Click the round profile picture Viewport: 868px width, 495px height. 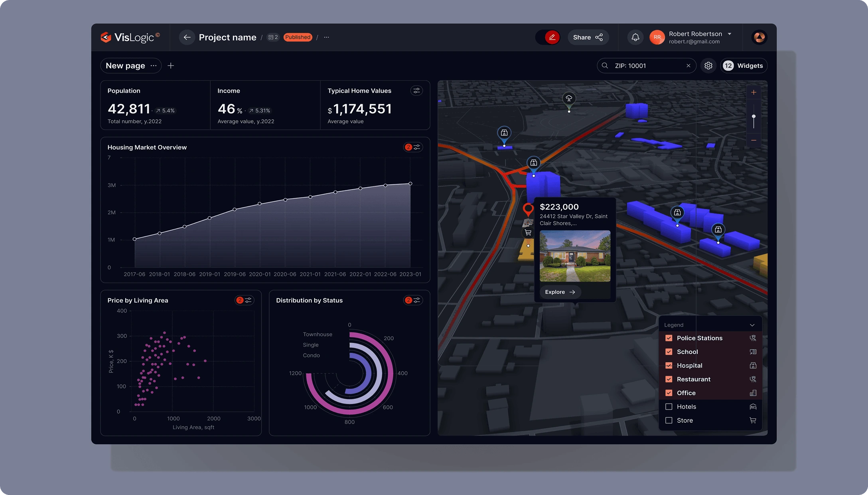tap(759, 37)
